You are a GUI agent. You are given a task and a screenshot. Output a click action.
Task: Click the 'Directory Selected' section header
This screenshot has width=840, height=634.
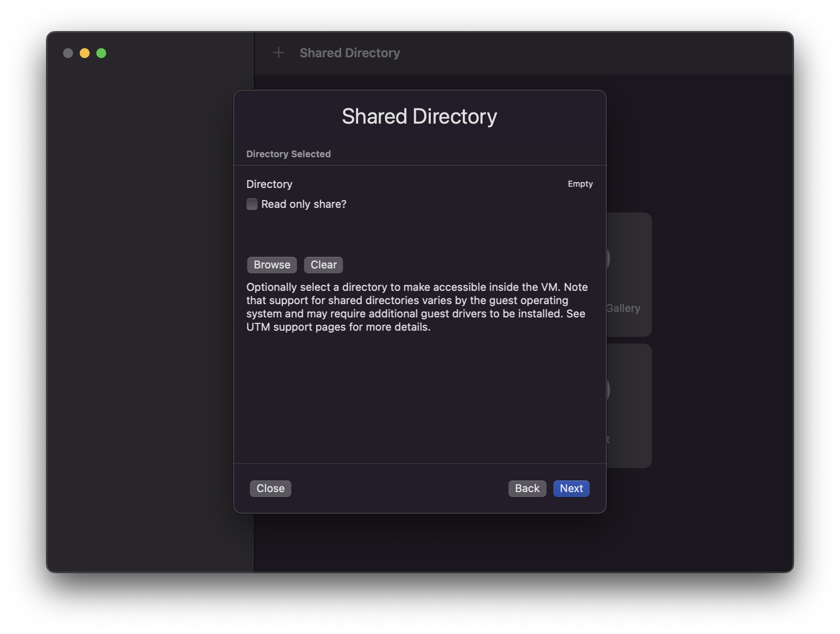click(288, 154)
